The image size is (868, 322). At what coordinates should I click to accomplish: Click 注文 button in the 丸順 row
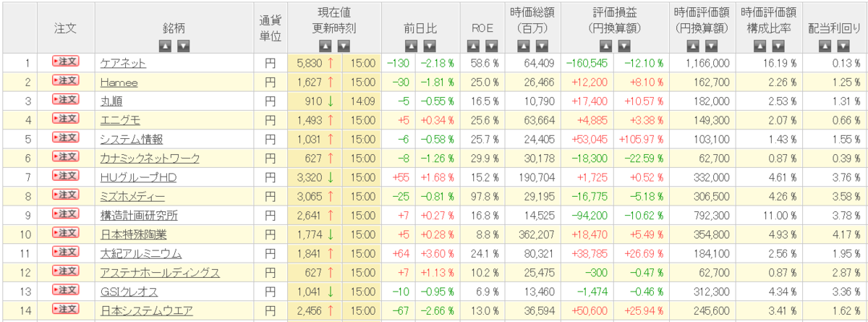click(65, 100)
